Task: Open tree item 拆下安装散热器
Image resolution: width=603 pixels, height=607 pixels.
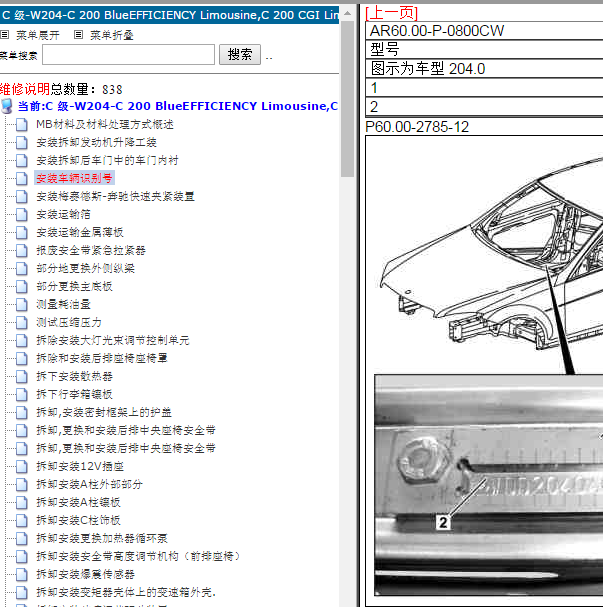Action: (74, 377)
